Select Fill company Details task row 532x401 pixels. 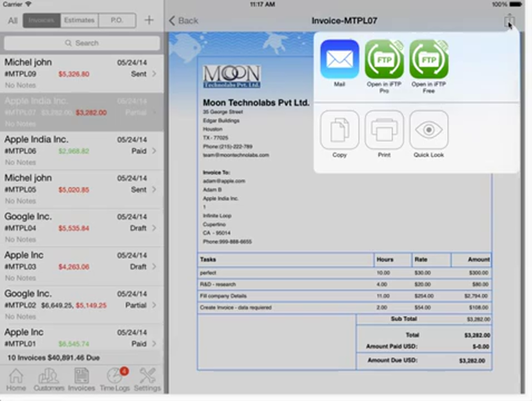(345, 296)
